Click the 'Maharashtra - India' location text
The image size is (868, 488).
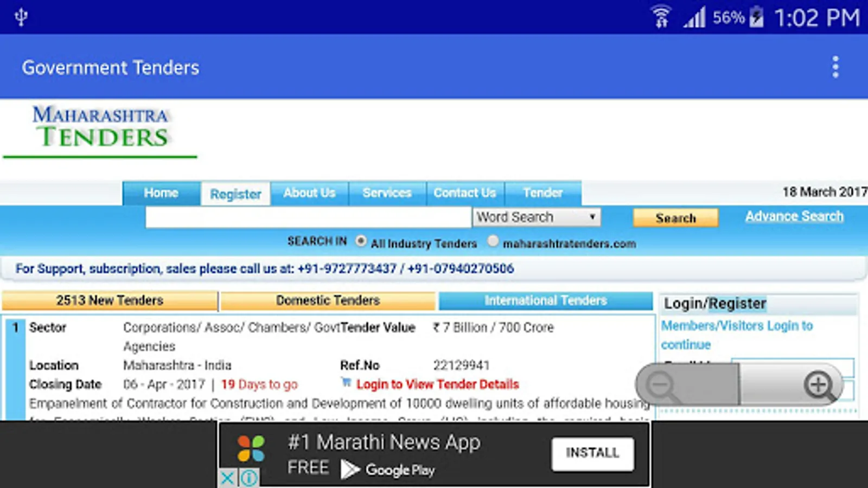click(x=177, y=365)
